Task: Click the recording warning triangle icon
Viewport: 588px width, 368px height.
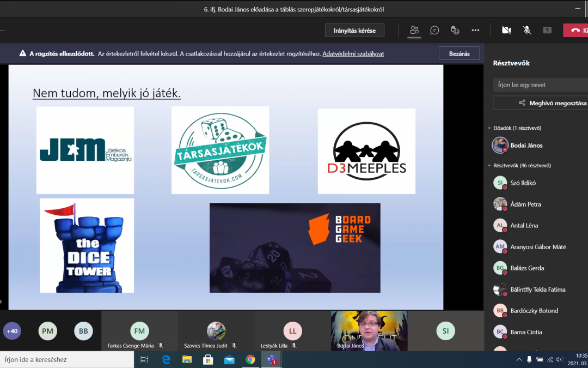Action: (23, 53)
